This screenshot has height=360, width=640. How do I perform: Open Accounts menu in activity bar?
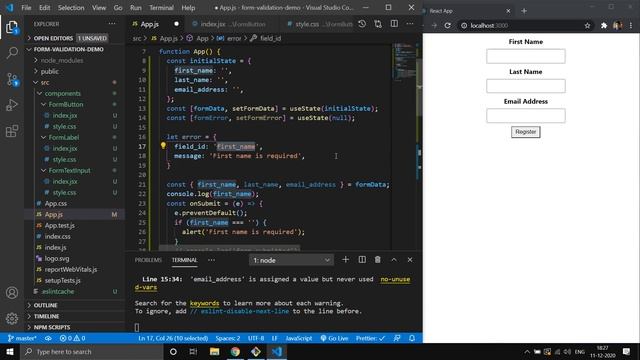point(12,293)
